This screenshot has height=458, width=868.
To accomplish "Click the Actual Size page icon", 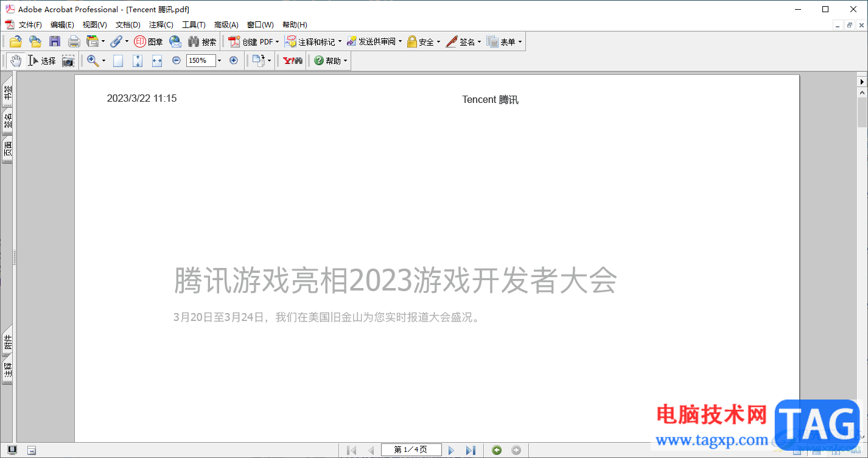I will 118,60.
